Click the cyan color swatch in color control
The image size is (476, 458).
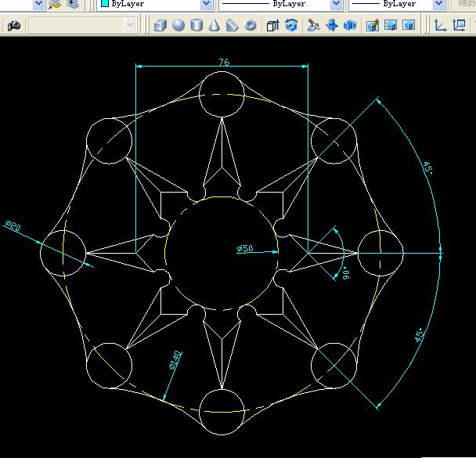[x=105, y=3]
